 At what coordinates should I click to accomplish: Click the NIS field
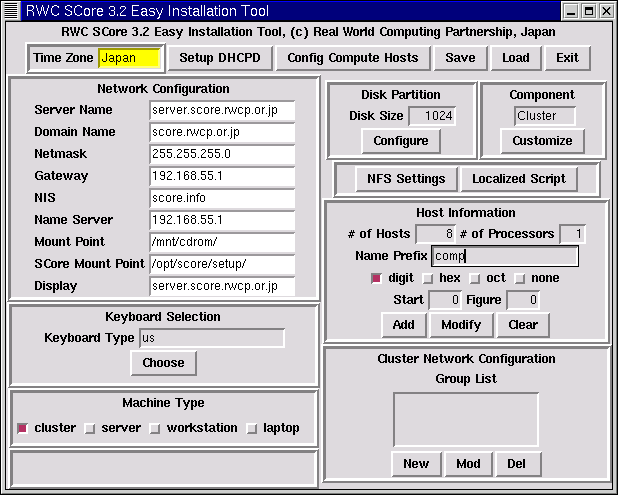222,198
